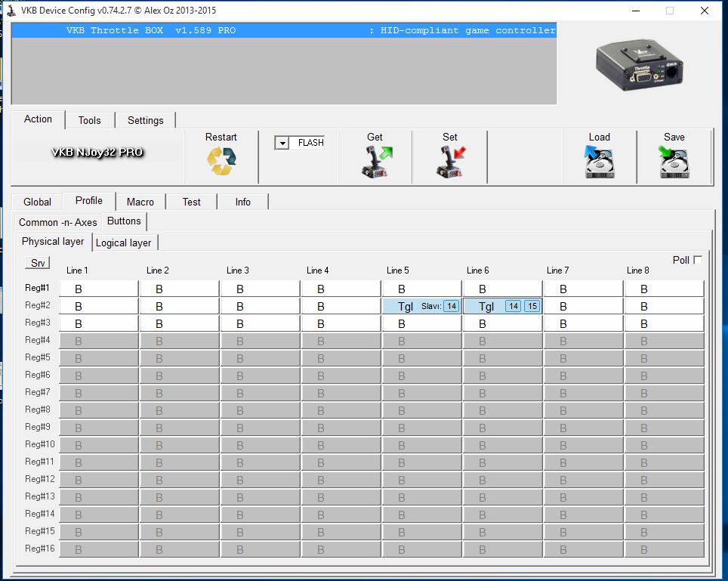Click the Get joystick icon
Viewport: 728px width, 581px height.
pyautogui.click(x=377, y=161)
